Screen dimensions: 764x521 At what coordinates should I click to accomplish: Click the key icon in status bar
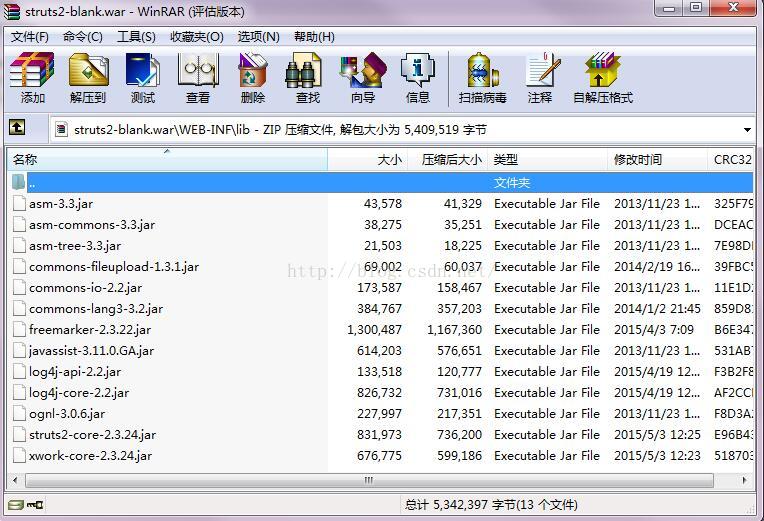tap(35, 505)
